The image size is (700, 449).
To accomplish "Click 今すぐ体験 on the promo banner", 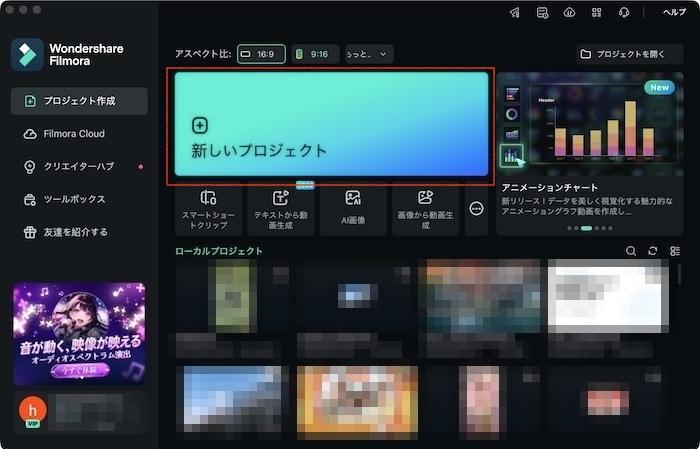I will (80, 370).
